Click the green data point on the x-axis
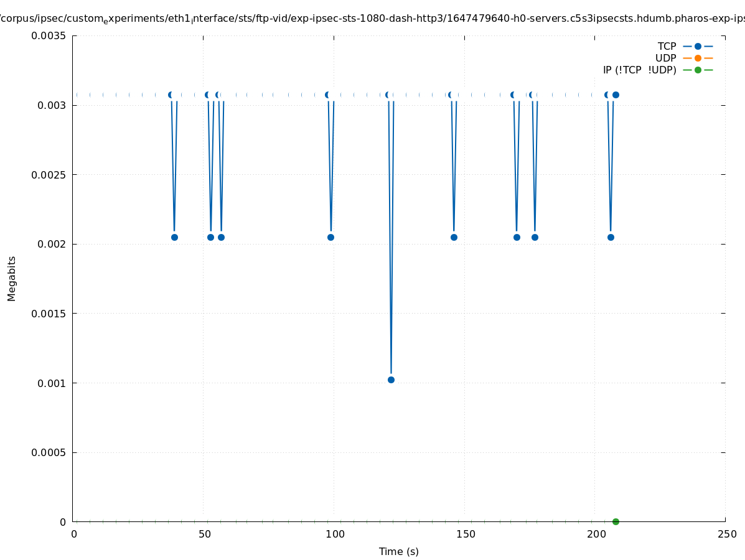Image resolution: width=745 pixels, height=560 pixels. coord(616,521)
